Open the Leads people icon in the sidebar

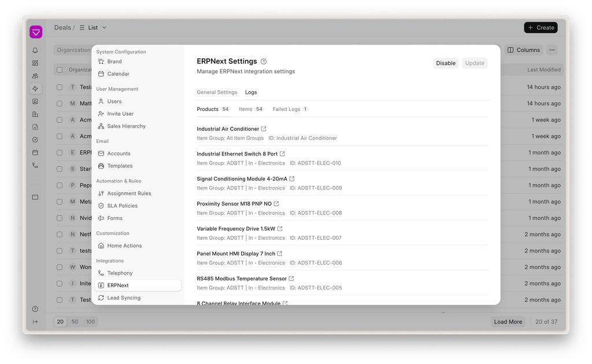pos(35,76)
